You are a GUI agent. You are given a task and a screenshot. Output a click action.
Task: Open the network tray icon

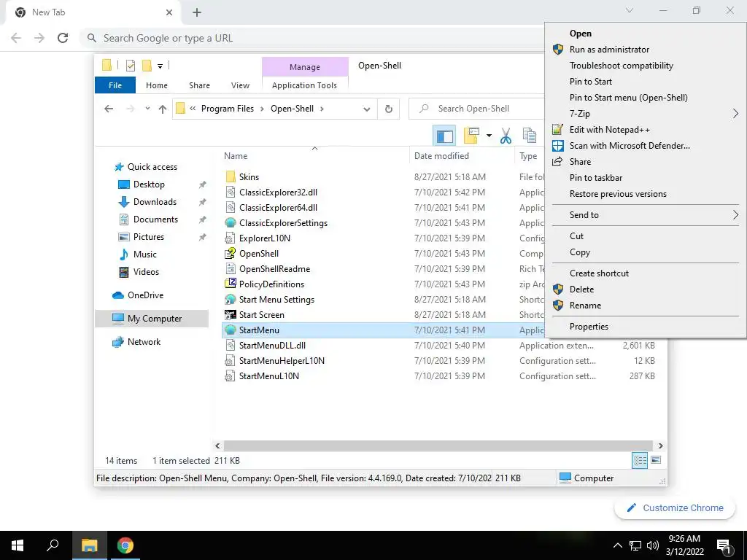tap(635, 545)
